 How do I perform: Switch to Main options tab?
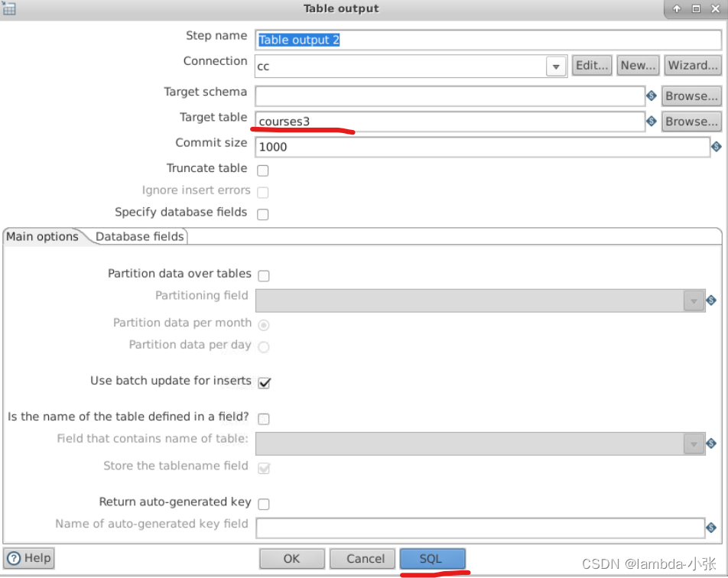click(42, 236)
